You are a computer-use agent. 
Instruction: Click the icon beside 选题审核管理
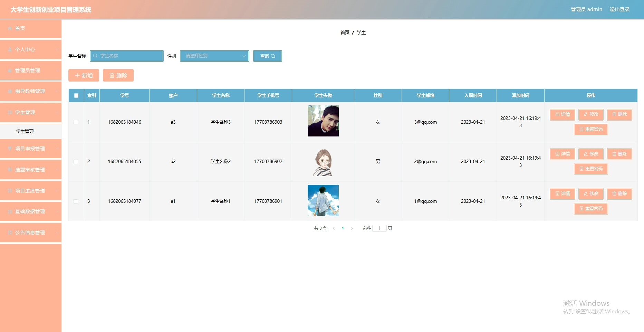pos(10,170)
